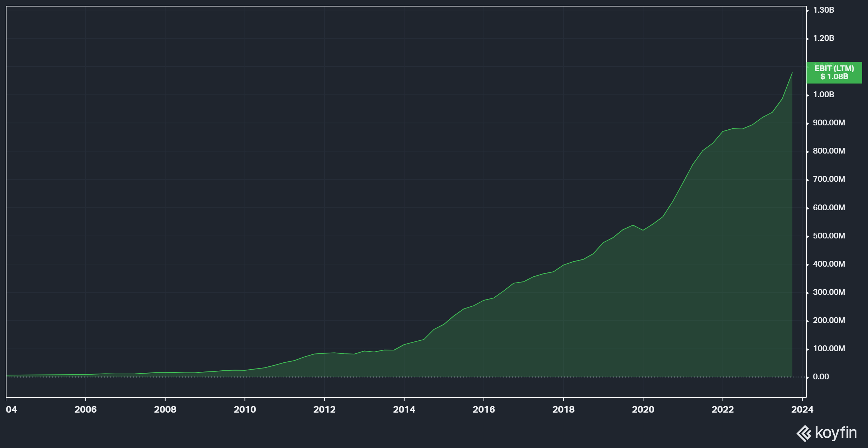Click the 2020 year label
Screen dimensions: 868x448
tap(643, 409)
